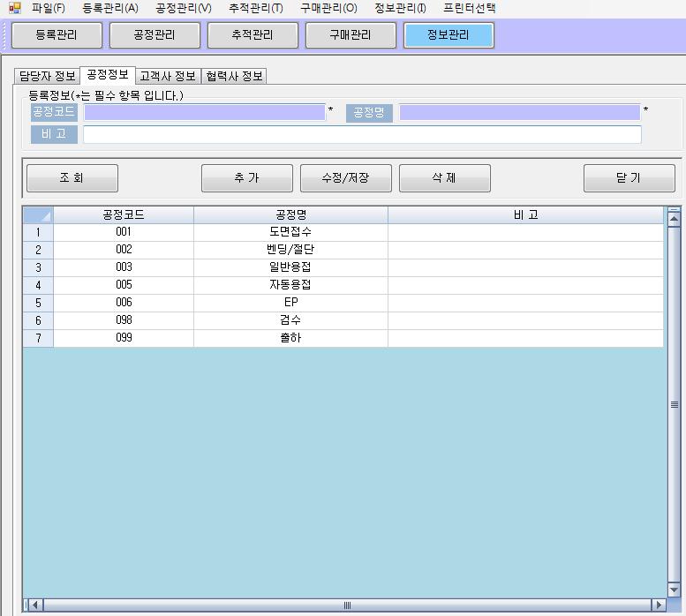Click the 등록관리 toolbar button
Viewport: 686px width, 616px height.
(x=57, y=35)
